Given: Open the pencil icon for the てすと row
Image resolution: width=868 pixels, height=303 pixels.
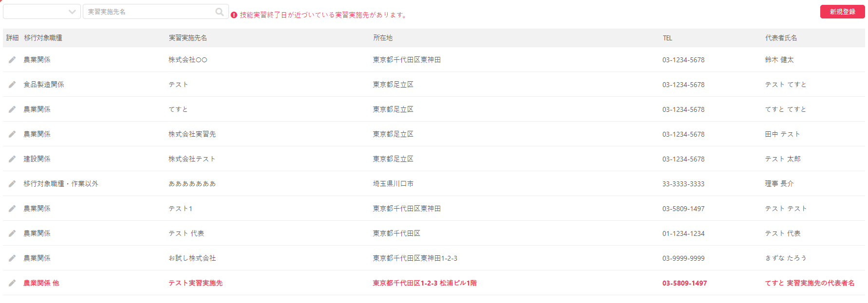Looking at the screenshot, I should pyautogui.click(x=12, y=109).
